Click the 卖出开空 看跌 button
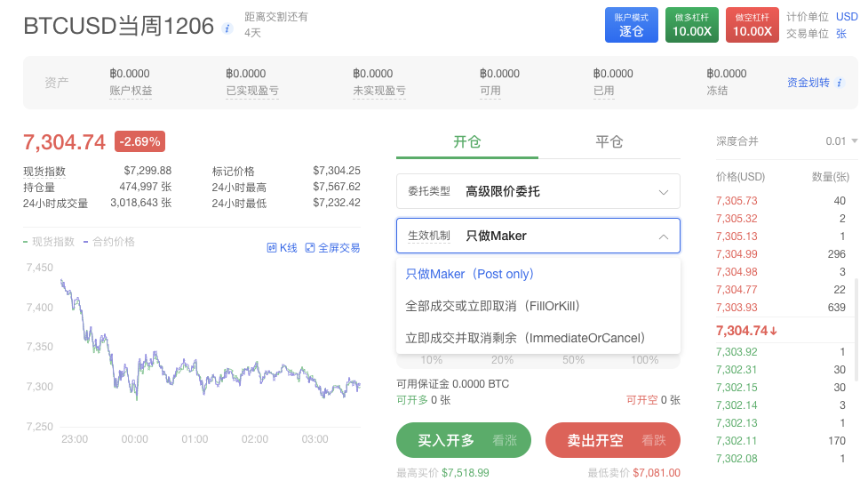 pos(613,441)
